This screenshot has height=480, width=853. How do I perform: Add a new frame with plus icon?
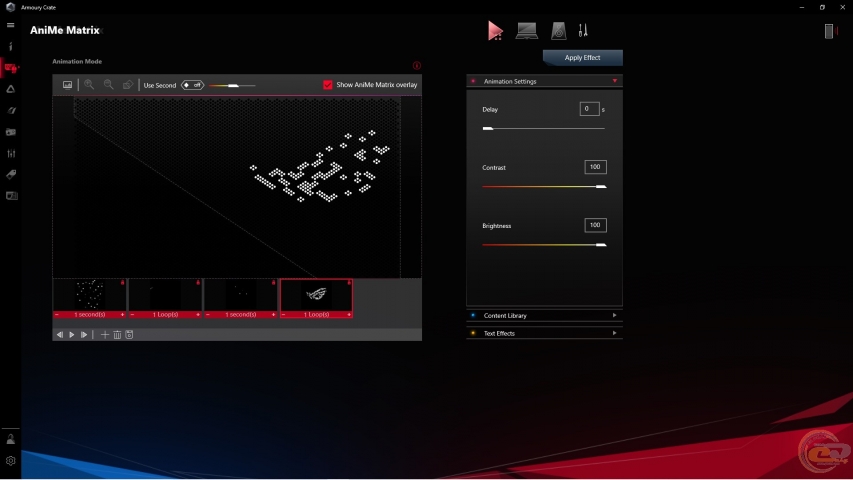tap(105, 335)
